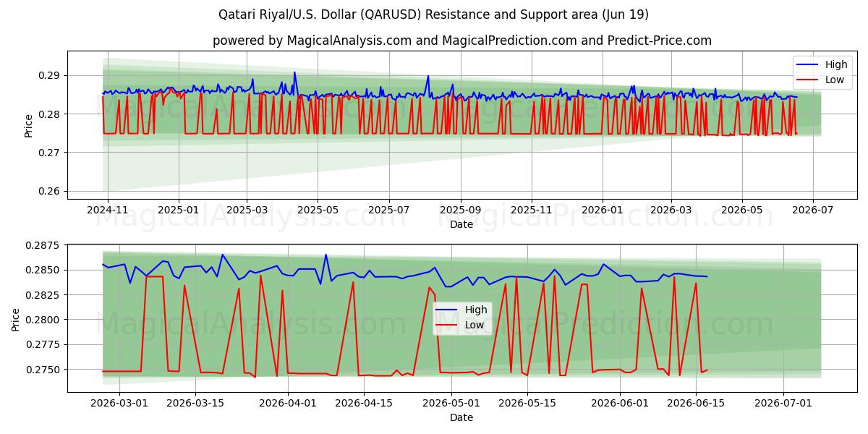This screenshot has width=868, height=434.
Task: Click the 0.2800 tick on the bottom chart's price axis
Action: pos(45,320)
